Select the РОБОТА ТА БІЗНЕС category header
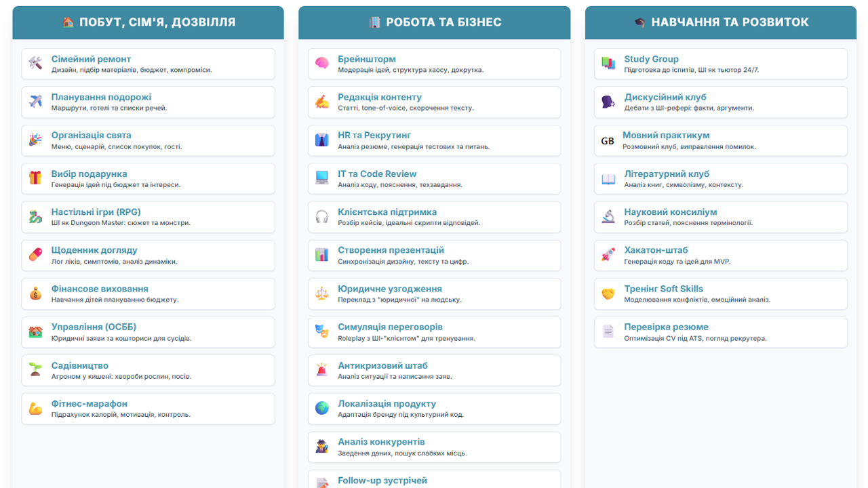 tap(434, 22)
